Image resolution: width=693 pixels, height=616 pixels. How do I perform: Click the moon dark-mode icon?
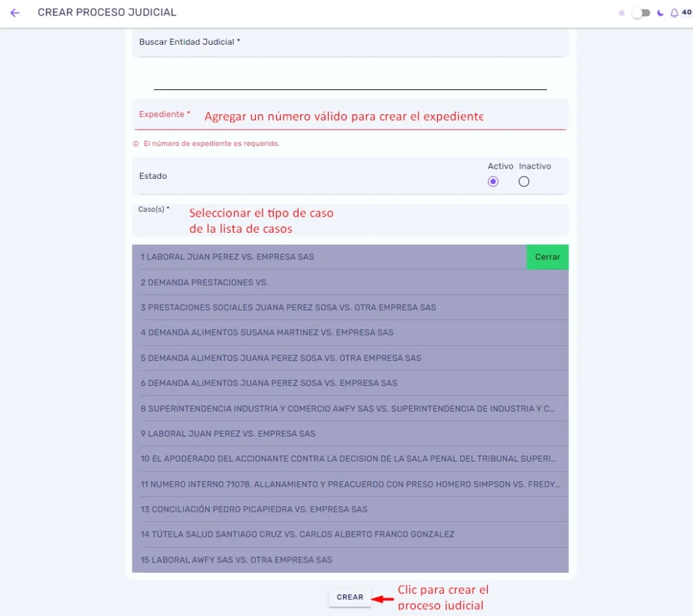[661, 13]
